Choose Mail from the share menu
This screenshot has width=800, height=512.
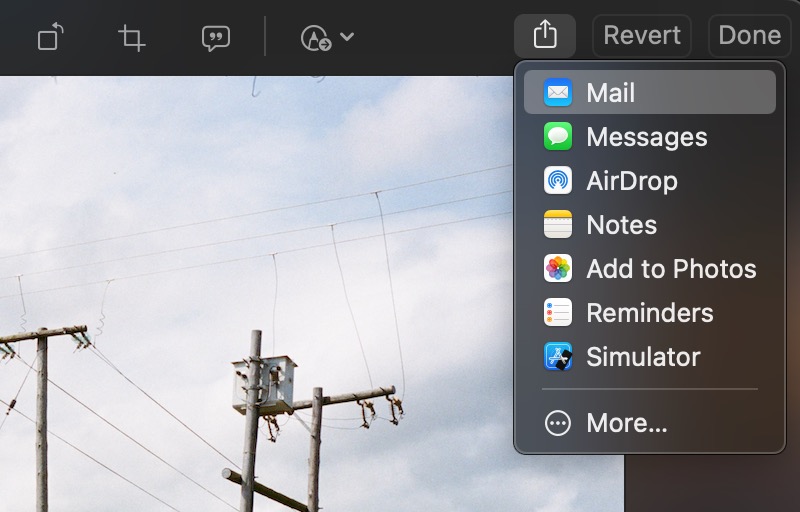point(610,93)
